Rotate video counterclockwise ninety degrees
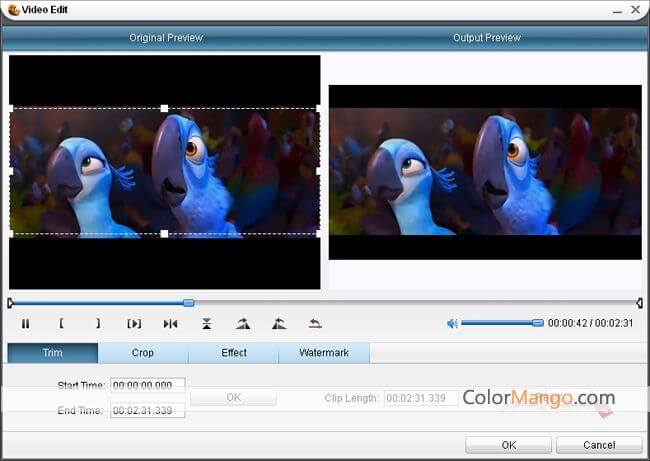 tap(279, 324)
